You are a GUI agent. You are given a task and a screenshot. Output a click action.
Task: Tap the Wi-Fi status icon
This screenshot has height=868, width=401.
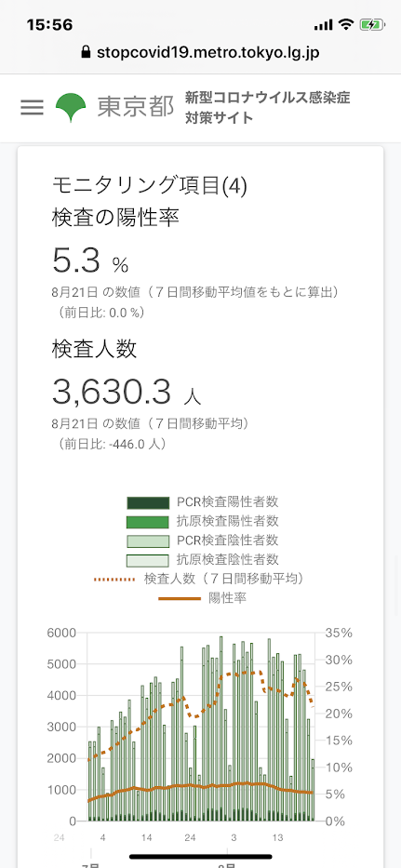coord(347,24)
